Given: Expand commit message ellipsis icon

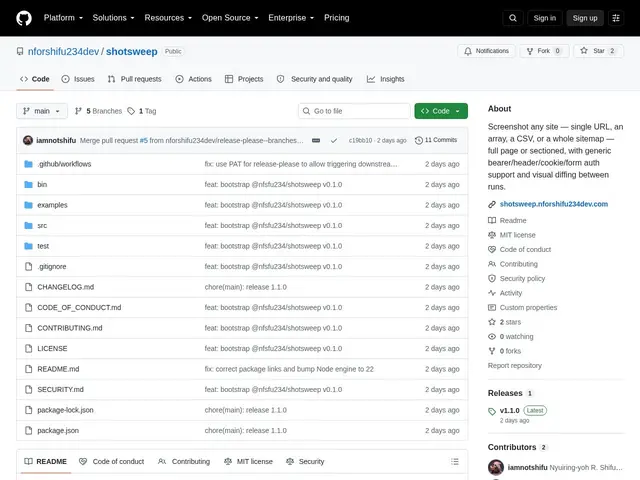Looking at the screenshot, I should 316,140.
